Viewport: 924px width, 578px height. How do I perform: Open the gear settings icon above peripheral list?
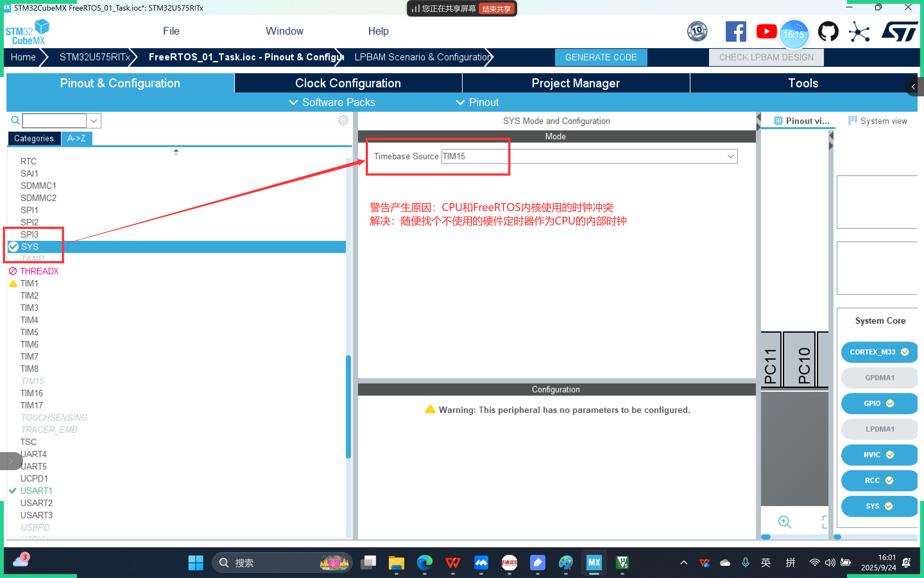(x=343, y=120)
